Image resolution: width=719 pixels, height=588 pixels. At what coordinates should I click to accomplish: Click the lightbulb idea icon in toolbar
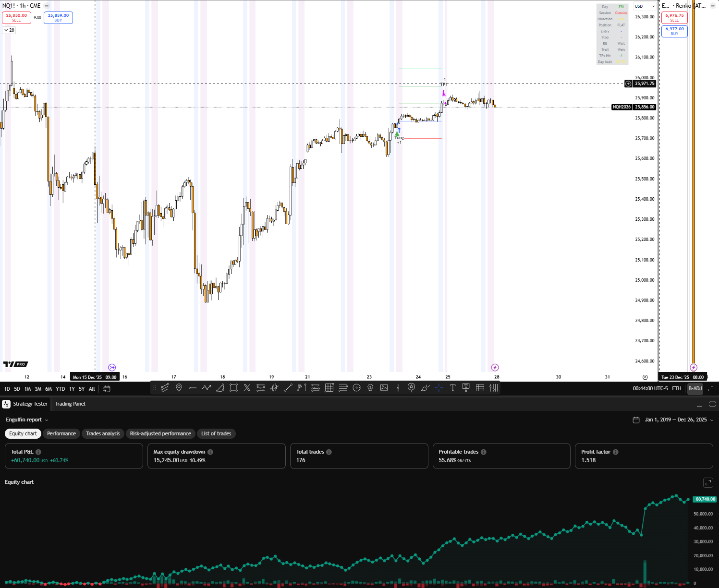click(x=370, y=388)
